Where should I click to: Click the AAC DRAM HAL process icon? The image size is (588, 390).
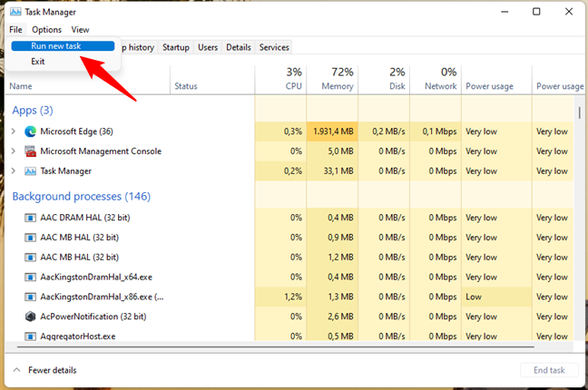click(x=30, y=218)
